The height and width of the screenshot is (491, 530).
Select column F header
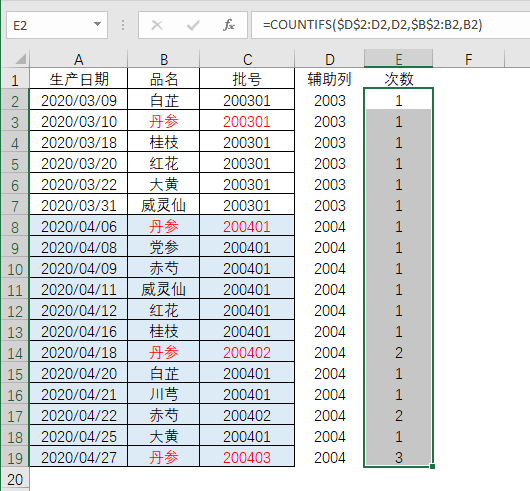click(468, 59)
